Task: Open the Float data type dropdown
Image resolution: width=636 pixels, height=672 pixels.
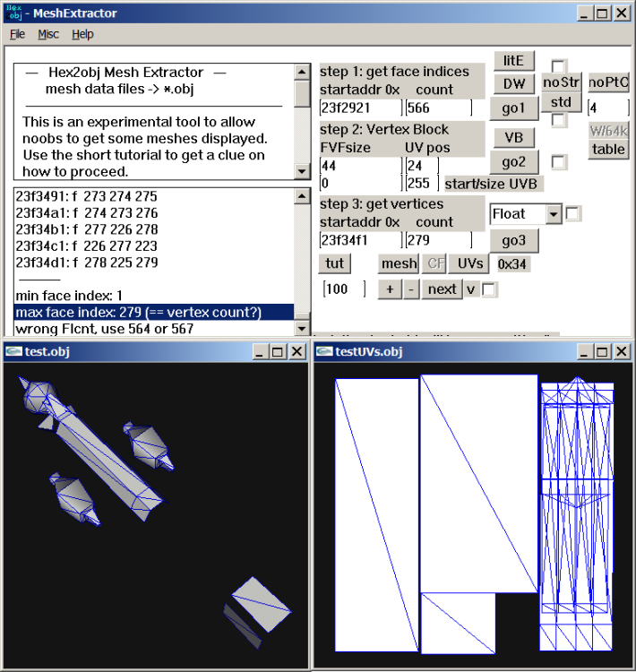Action: (x=554, y=213)
